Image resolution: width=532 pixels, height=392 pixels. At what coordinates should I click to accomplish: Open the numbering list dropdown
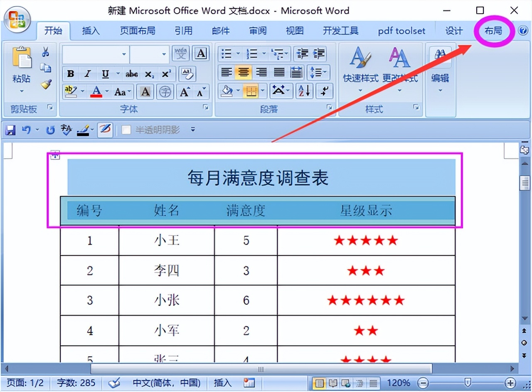(263, 54)
